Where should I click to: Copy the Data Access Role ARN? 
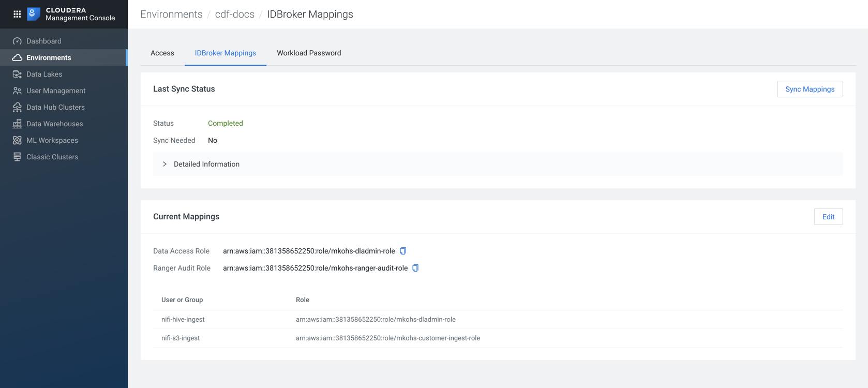coord(403,251)
